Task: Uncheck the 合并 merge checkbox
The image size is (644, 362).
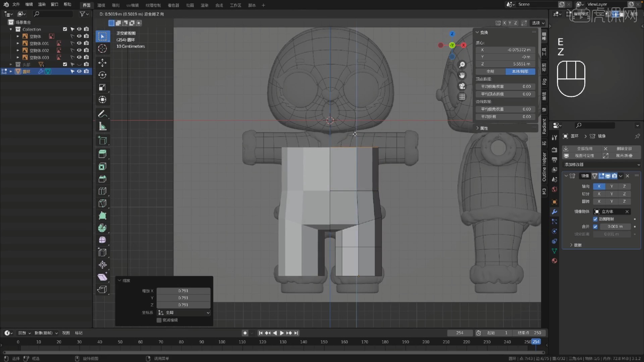Action: (595, 227)
